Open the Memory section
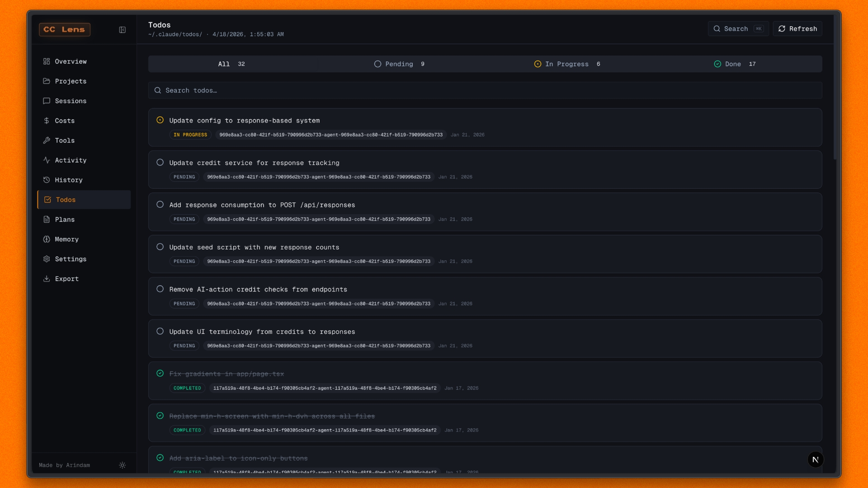The height and width of the screenshot is (488, 868). (66, 239)
